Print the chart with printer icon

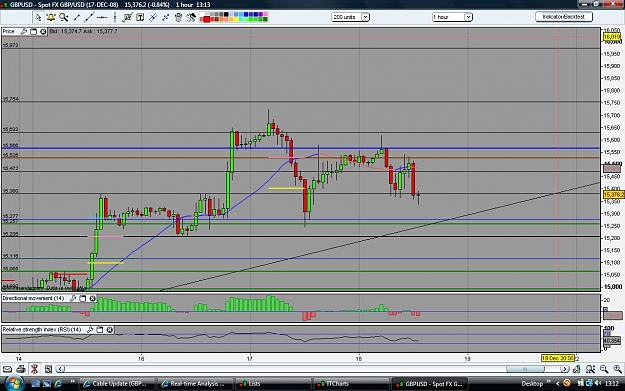coord(21,369)
